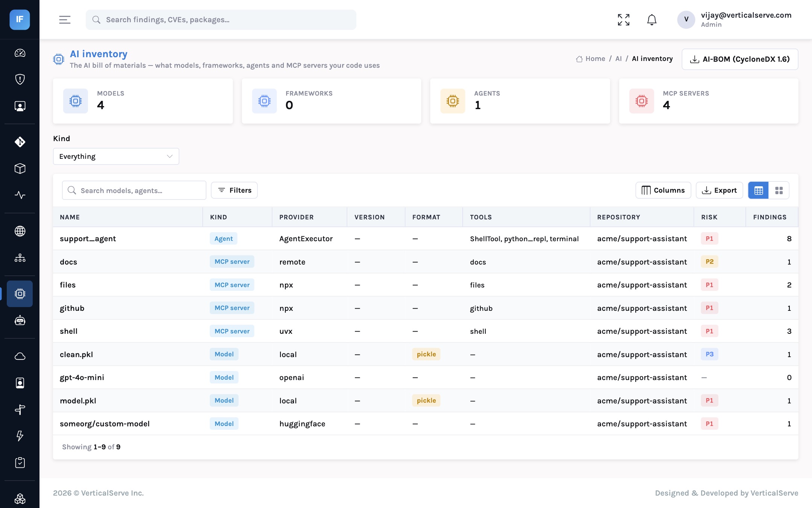
Task: Select the git repository diamond sidebar icon
Action: [x=20, y=142]
